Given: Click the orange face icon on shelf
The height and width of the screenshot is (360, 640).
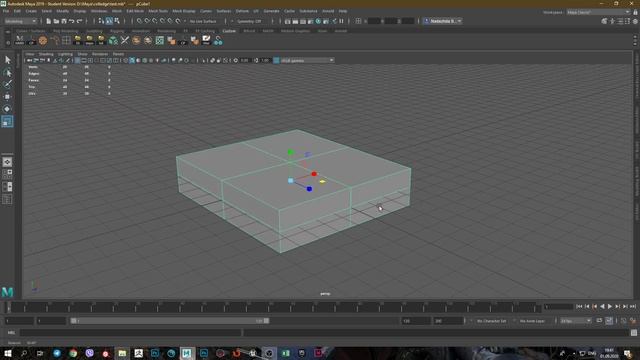Looking at the screenshot, I should (43, 40).
